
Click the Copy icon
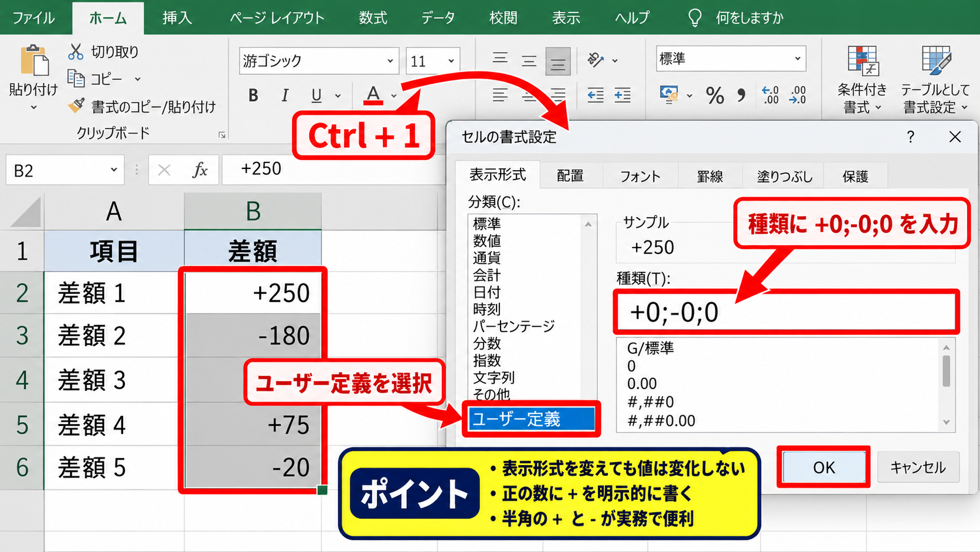point(76,78)
